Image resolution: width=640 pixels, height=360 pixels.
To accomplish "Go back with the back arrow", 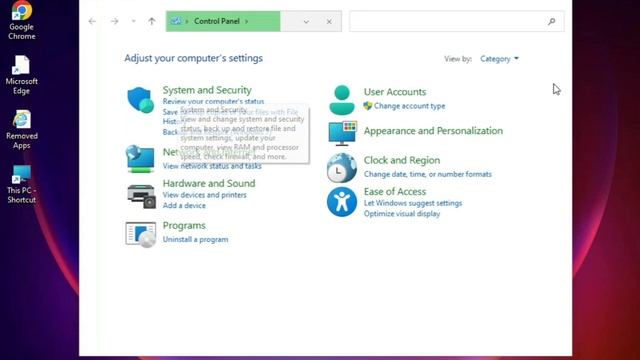I will click(92, 21).
